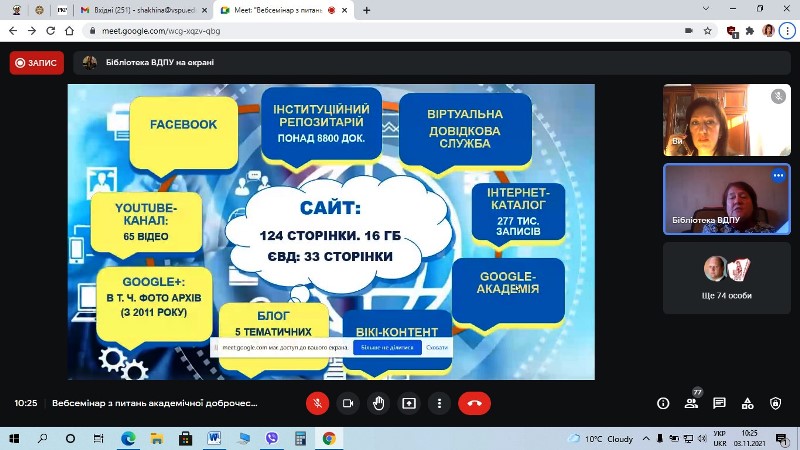
Task: Launch Microsoft Edge from the taskbar
Action: (128, 438)
